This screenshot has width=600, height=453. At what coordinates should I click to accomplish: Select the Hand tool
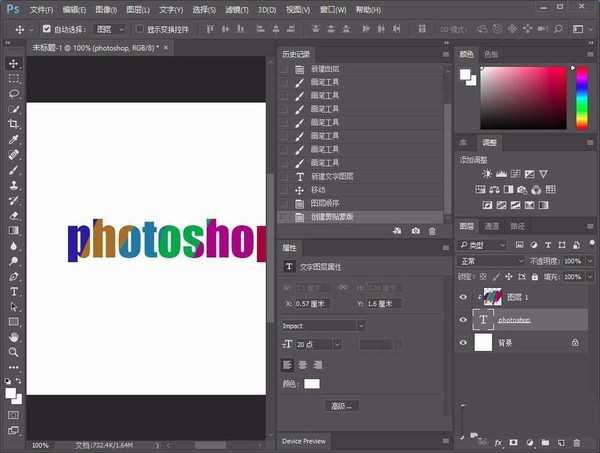(x=14, y=337)
